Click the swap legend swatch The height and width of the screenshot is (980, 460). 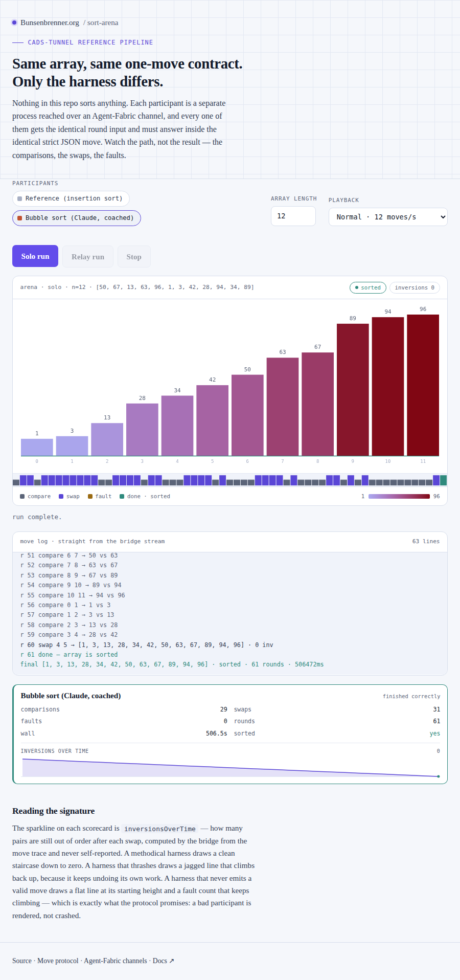(61, 496)
